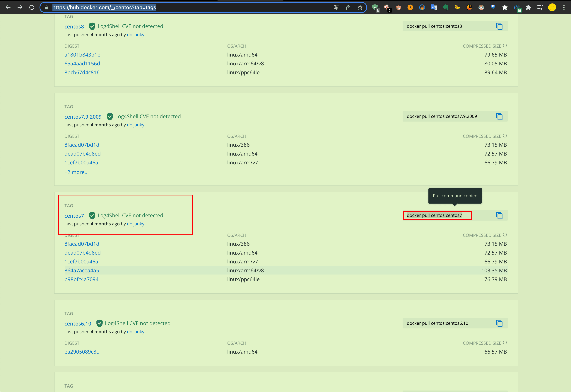The image size is (571, 392).
Task: Open the yellow smiley profile menu
Action: coord(552,7)
